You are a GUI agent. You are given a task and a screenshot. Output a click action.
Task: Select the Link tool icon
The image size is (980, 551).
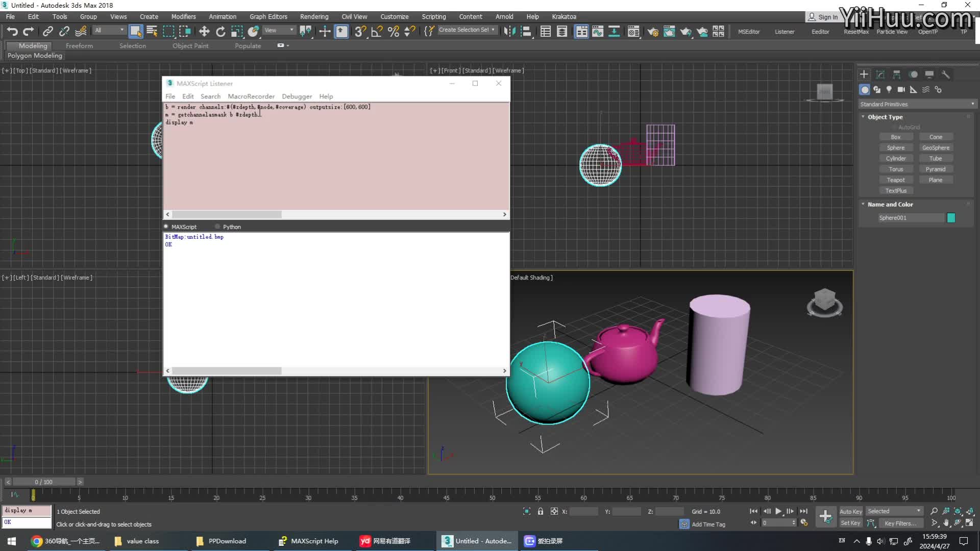tap(48, 32)
